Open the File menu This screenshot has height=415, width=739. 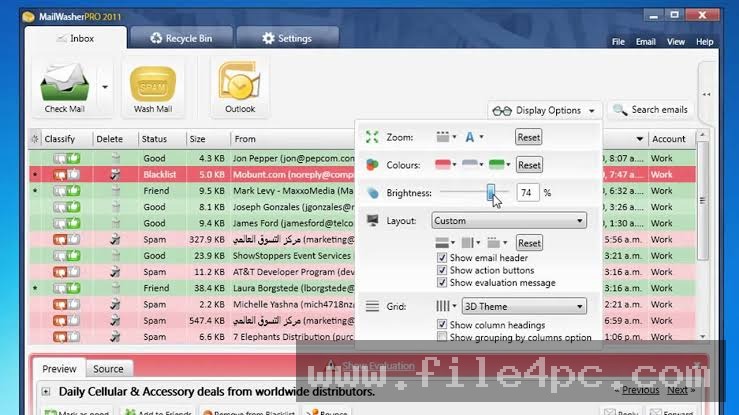[x=618, y=42]
